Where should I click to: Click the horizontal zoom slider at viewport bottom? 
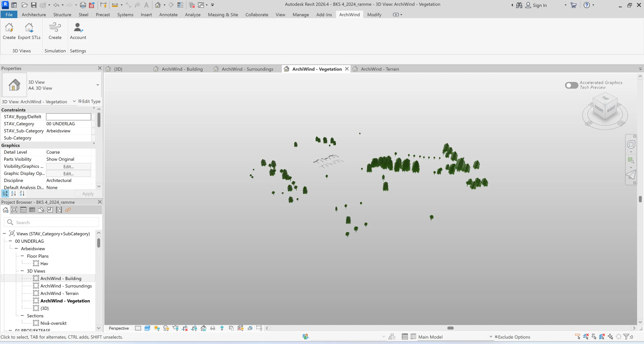point(451,328)
